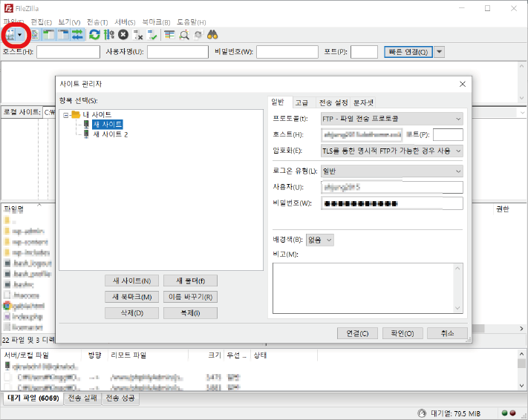Click the red activity LED in status bar
Image resolution: width=528 pixels, height=420 pixels.
pos(512,413)
